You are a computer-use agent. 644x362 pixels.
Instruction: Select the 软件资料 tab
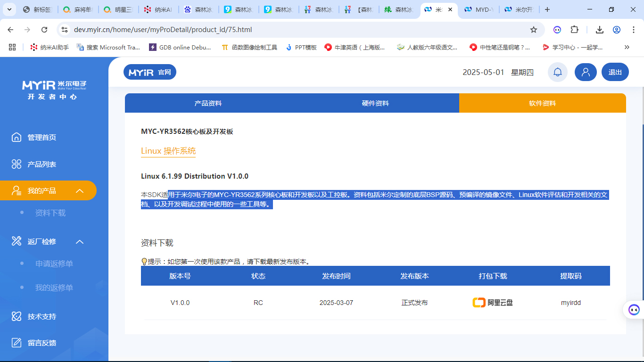(543, 103)
